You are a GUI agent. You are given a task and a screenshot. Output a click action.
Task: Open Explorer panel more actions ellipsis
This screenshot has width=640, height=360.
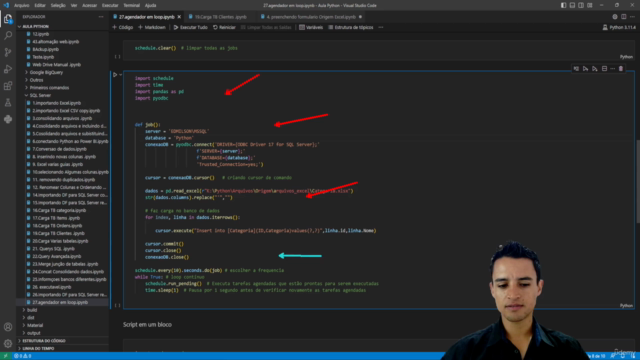101,17
